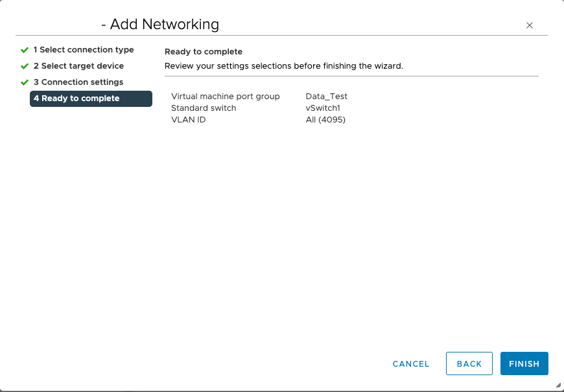Click the Review your settings description text
Screen dimensions: 564x392
[x=284, y=66]
